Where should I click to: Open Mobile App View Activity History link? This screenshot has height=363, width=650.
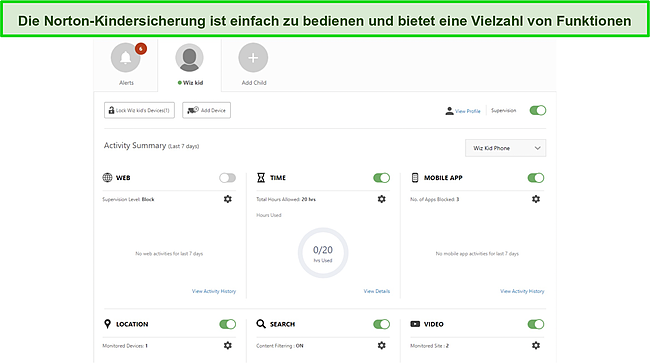[522, 291]
